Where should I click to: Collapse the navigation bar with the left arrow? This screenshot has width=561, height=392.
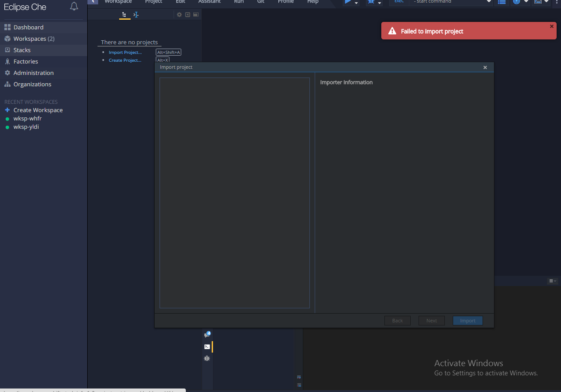(93, 2)
